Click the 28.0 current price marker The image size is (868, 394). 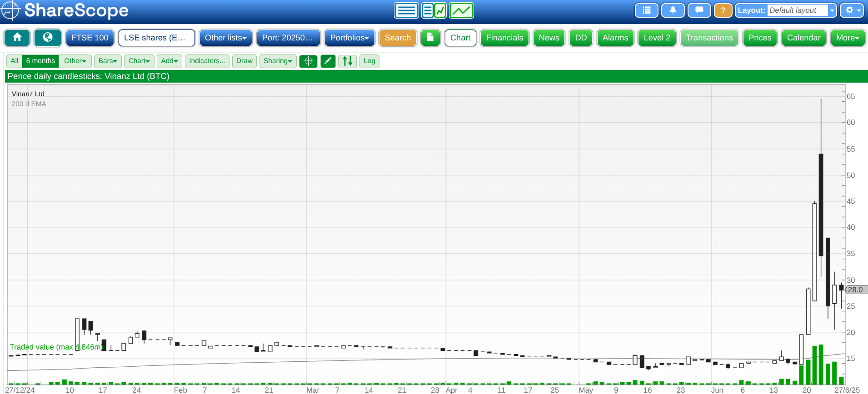[856, 290]
